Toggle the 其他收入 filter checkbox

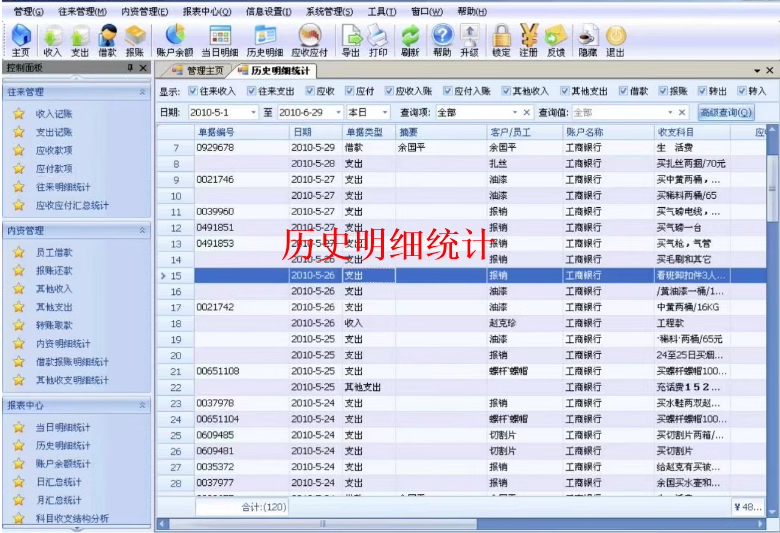[x=506, y=91]
